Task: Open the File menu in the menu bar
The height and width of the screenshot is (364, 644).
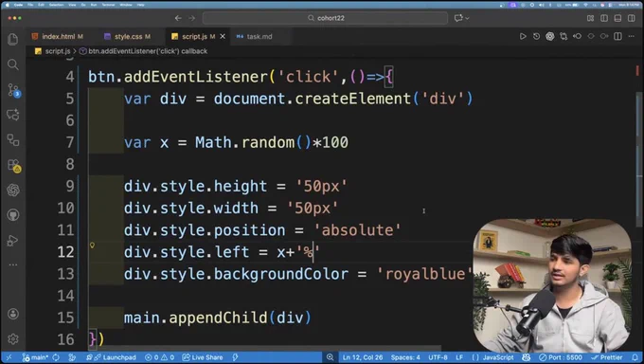Action: pyautogui.click(x=30, y=5)
